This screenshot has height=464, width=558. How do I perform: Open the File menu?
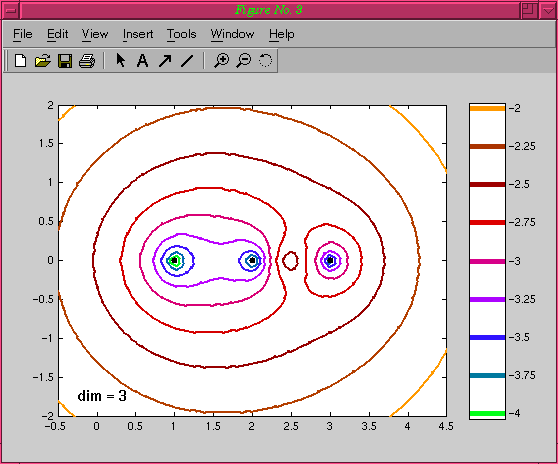pos(23,34)
